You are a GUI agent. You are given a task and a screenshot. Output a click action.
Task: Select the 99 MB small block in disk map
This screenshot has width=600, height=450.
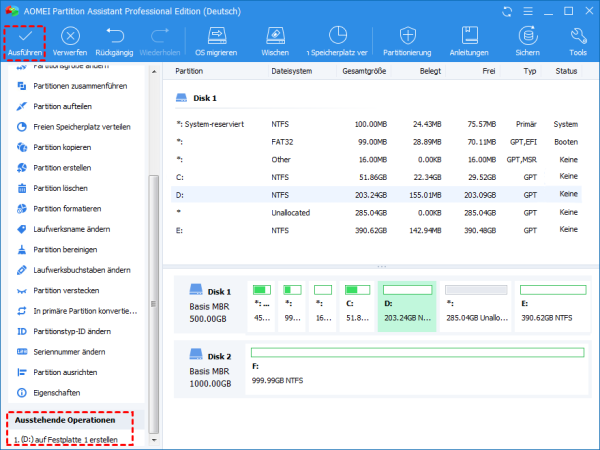click(292, 306)
